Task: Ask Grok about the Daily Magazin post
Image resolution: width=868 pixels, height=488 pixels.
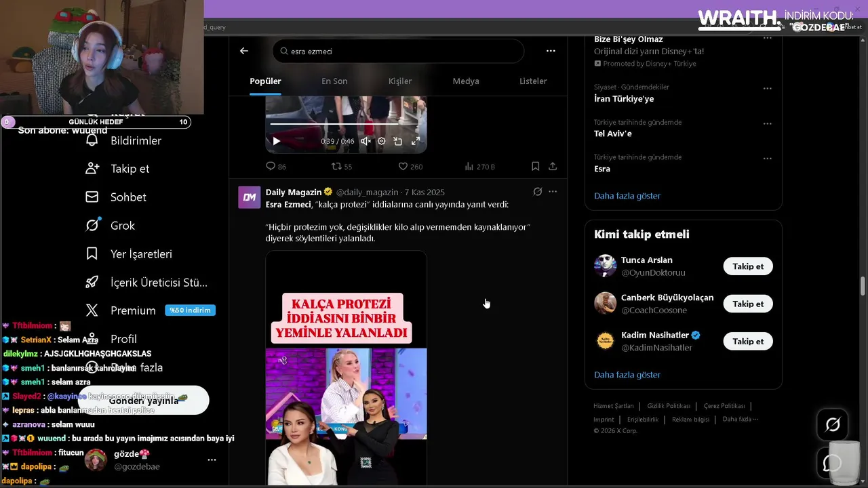Action: (538, 192)
